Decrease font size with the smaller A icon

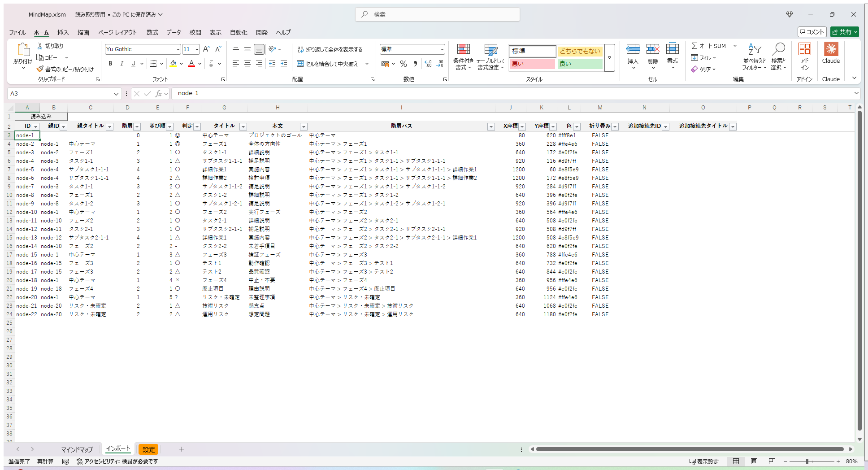point(218,49)
